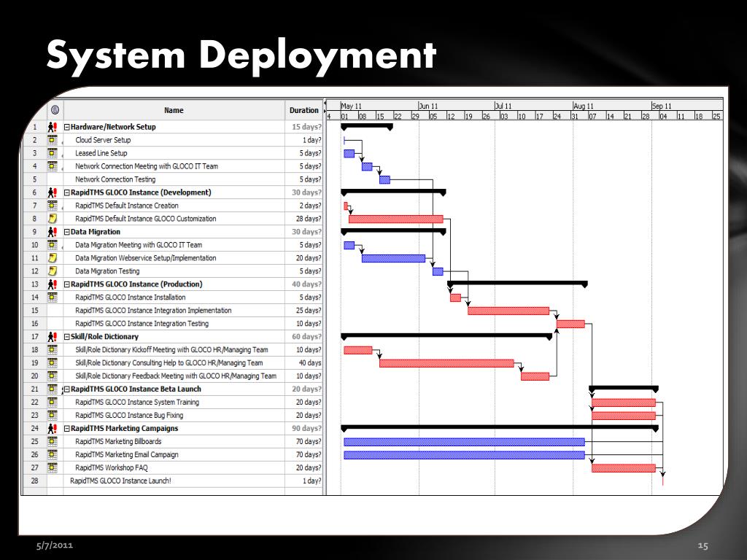The height and width of the screenshot is (560, 747).
Task: Click the blue Marketing Billboards Gantt bar
Action: point(464,442)
